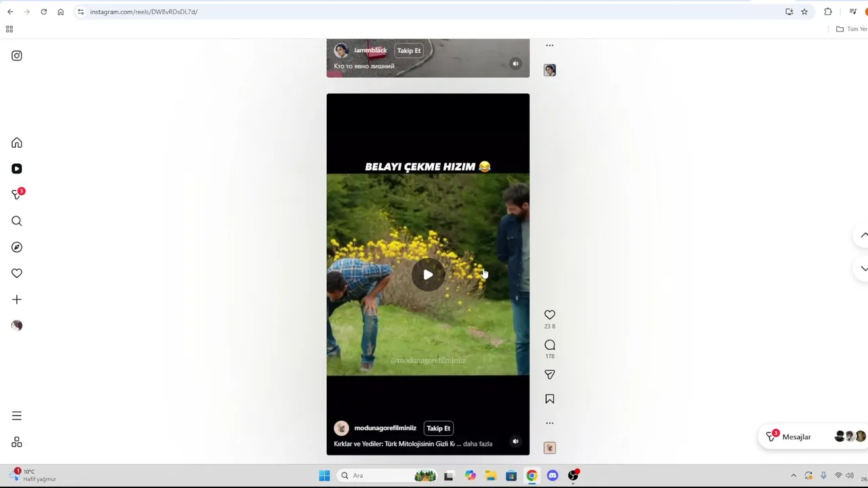Open the Explore compass icon
Image resolution: width=868 pixels, height=488 pixels.
click(x=17, y=247)
